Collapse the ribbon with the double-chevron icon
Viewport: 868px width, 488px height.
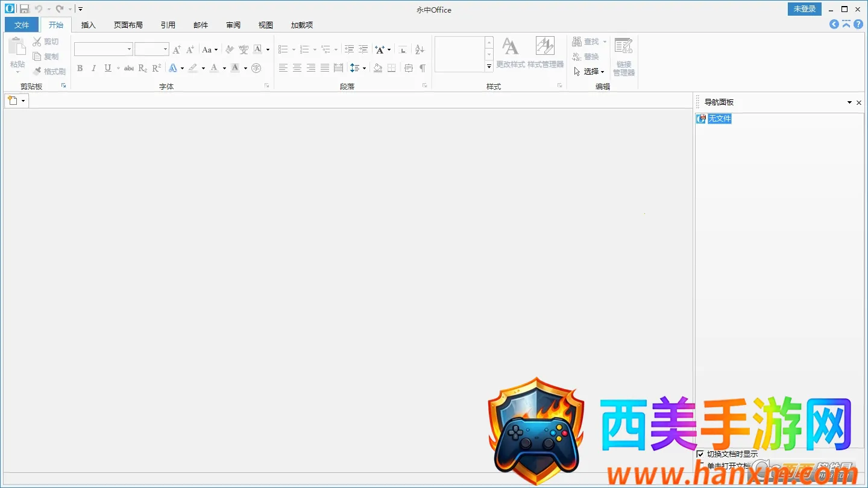(x=846, y=24)
